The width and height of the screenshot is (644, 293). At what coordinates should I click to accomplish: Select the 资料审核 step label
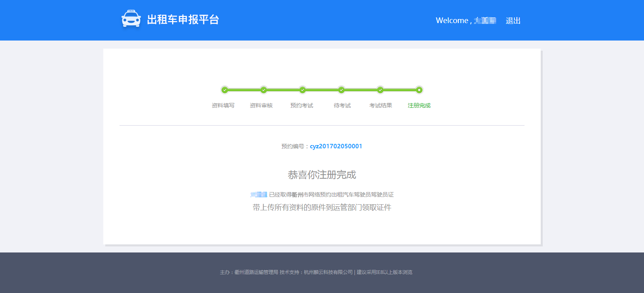[261, 105]
